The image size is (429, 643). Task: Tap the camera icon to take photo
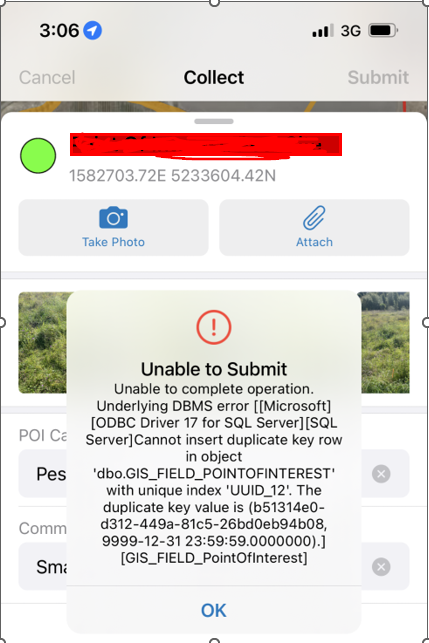(x=114, y=218)
